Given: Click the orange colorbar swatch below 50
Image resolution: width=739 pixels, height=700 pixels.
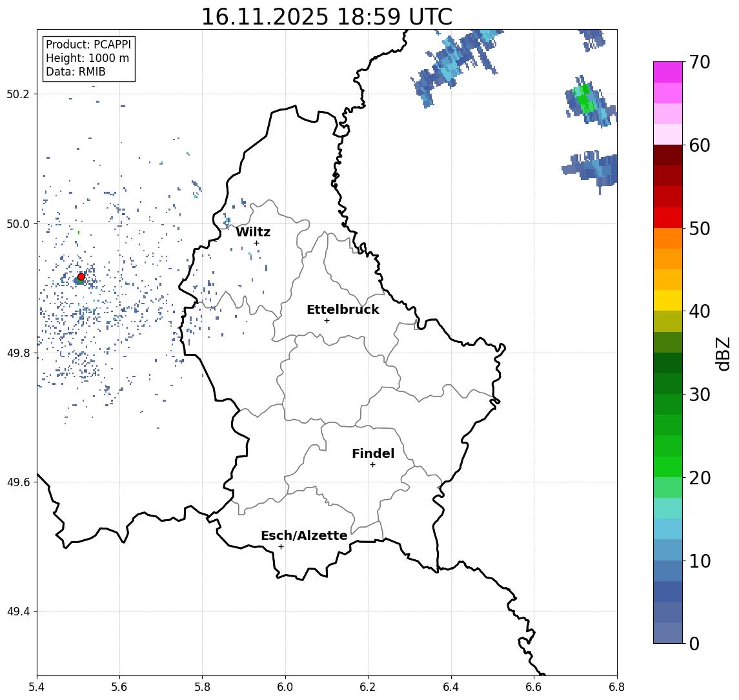Looking at the screenshot, I should (x=668, y=239).
